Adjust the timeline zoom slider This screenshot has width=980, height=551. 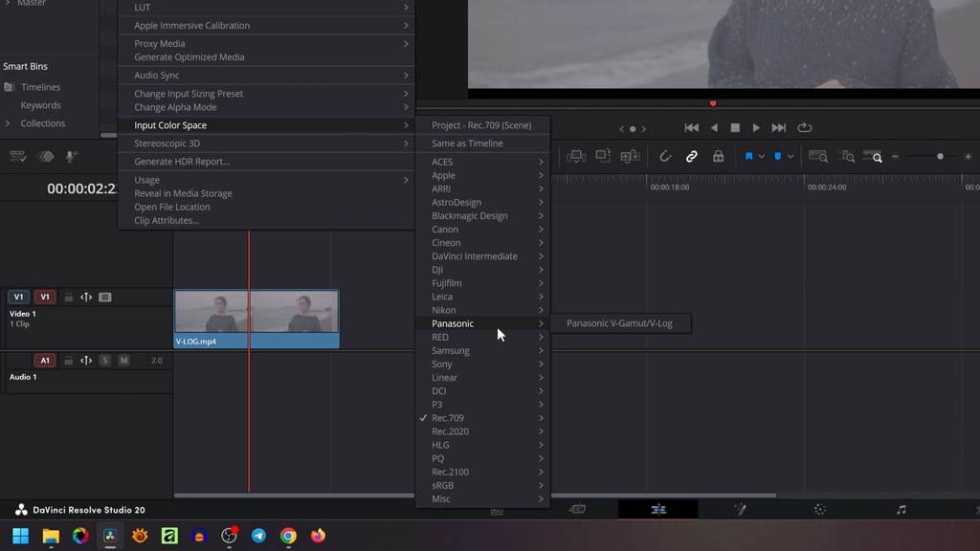coord(940,156)
